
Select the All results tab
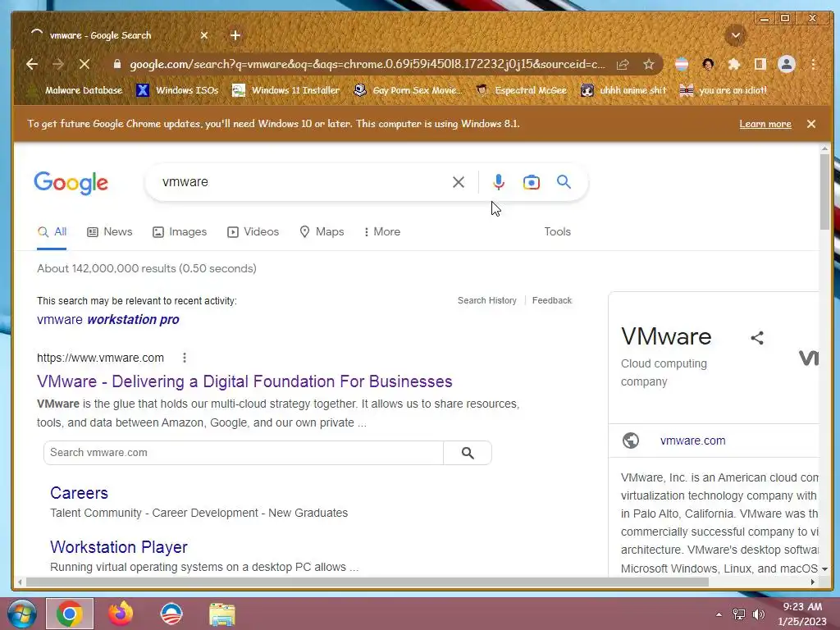pos(52,232)
